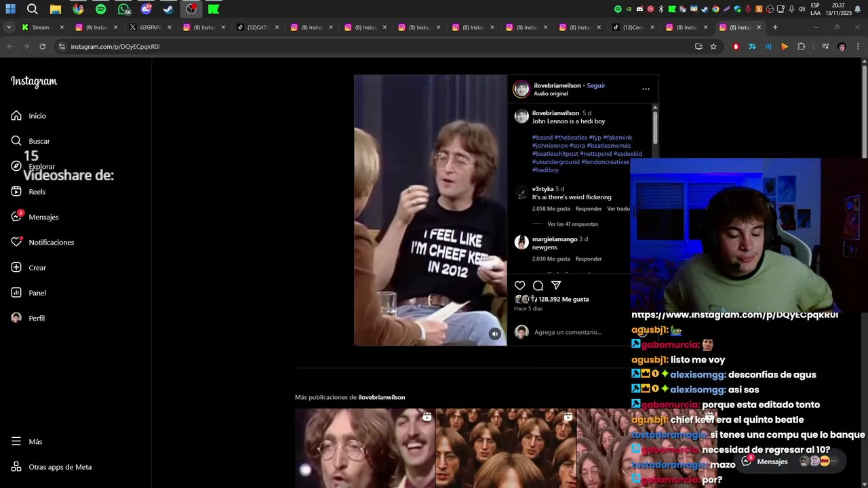868x488 pixels.
Task: Open File Explorer from the taskbar
Action: [55, 9]
